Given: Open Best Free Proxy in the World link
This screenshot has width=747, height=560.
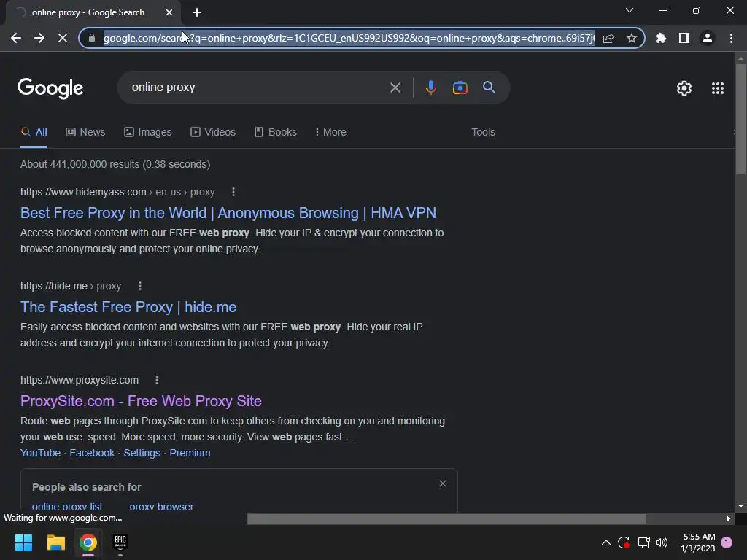Looking at the screenshot, I should point(228,213).
